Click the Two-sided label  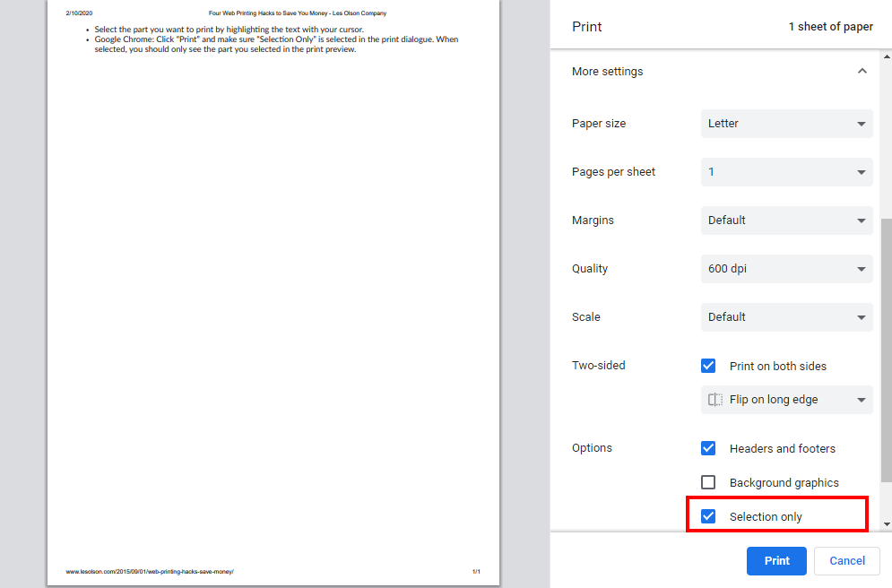pos(599,365)
